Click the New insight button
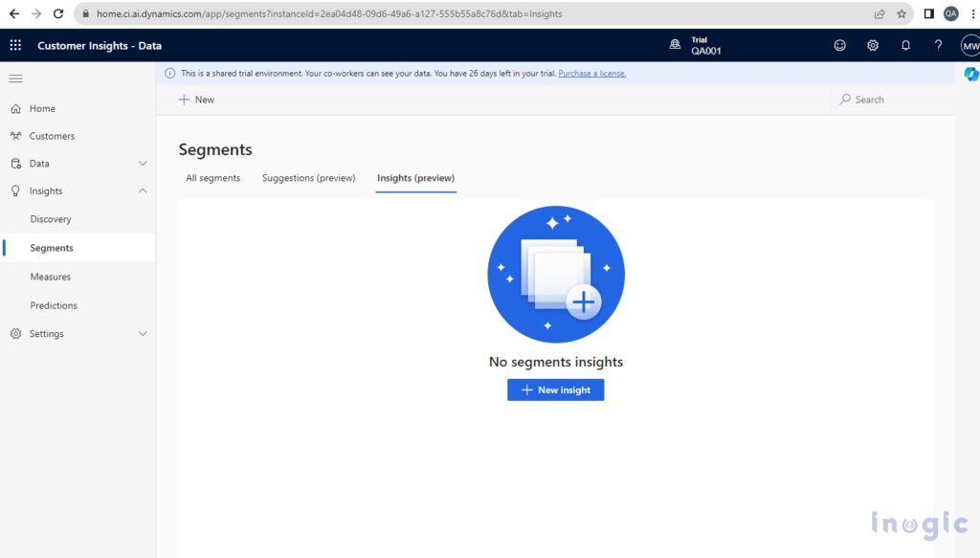 pos(555,390)
